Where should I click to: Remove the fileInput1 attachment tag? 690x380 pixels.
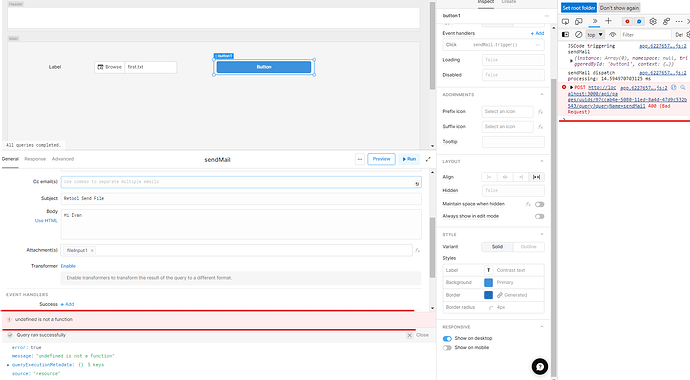[92, 250]
